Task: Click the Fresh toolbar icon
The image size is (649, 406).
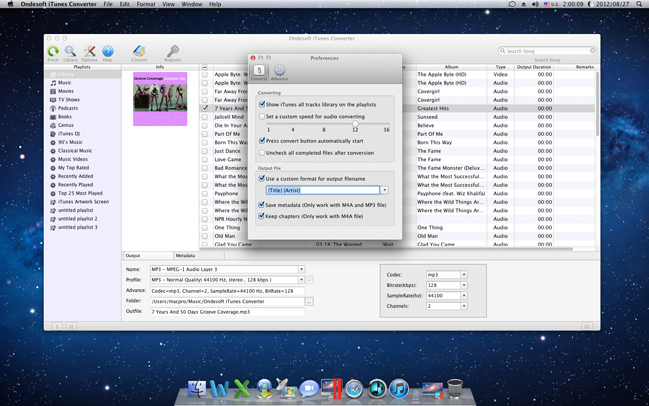Action: pyautogui.click(x=53, y=51)
